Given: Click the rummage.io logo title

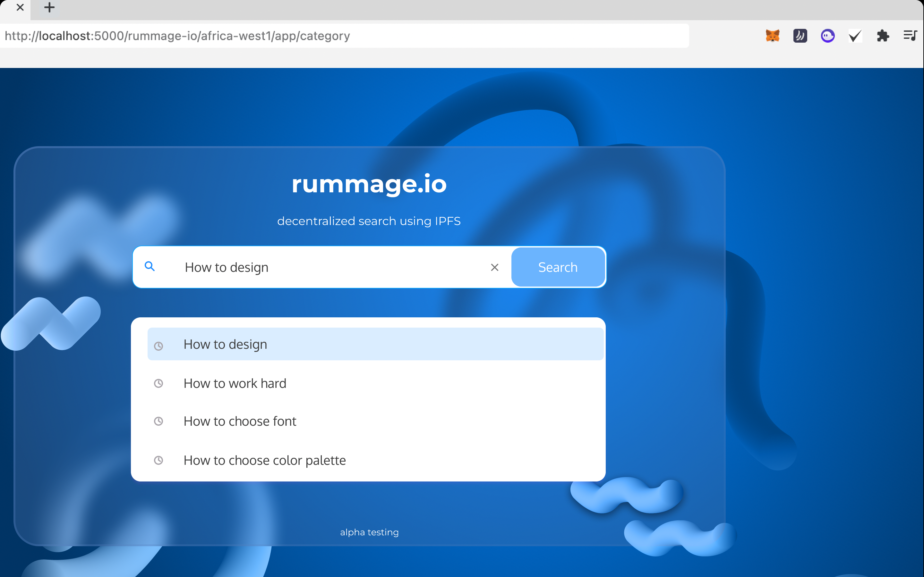Looking at the screenshot, I should pos(369,184).
